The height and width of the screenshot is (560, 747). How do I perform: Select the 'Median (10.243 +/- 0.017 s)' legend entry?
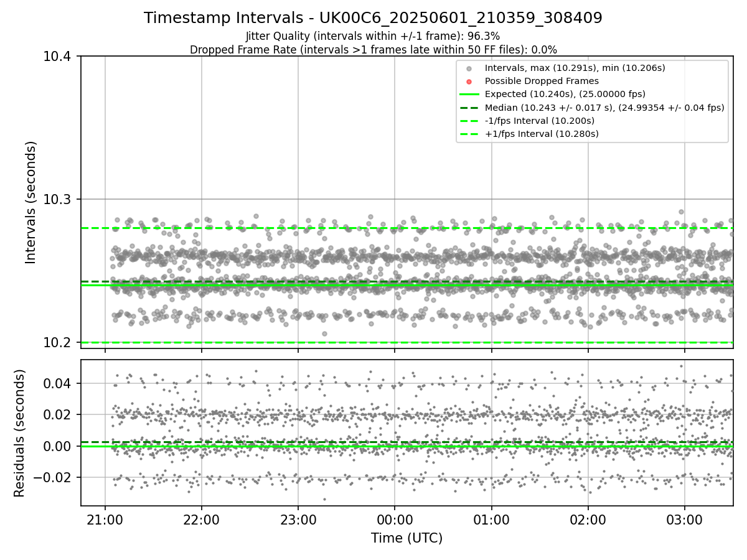(604, 108)
